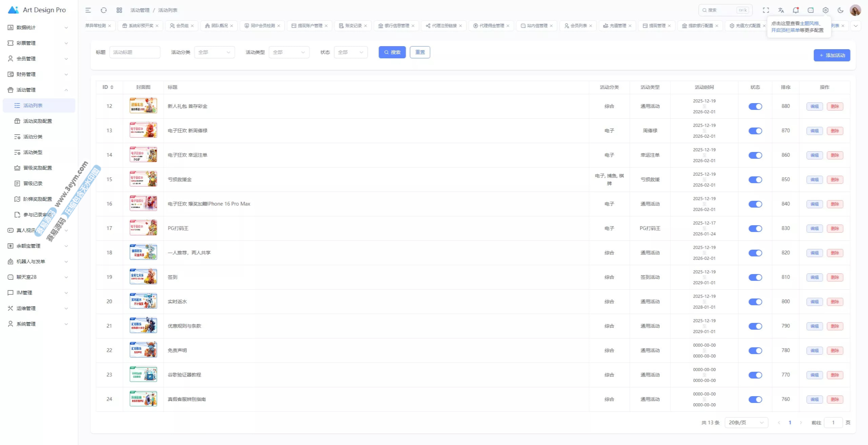
Task: Open 活动奖励配置 sidebar menu item
Action: (x=37, y=121)
